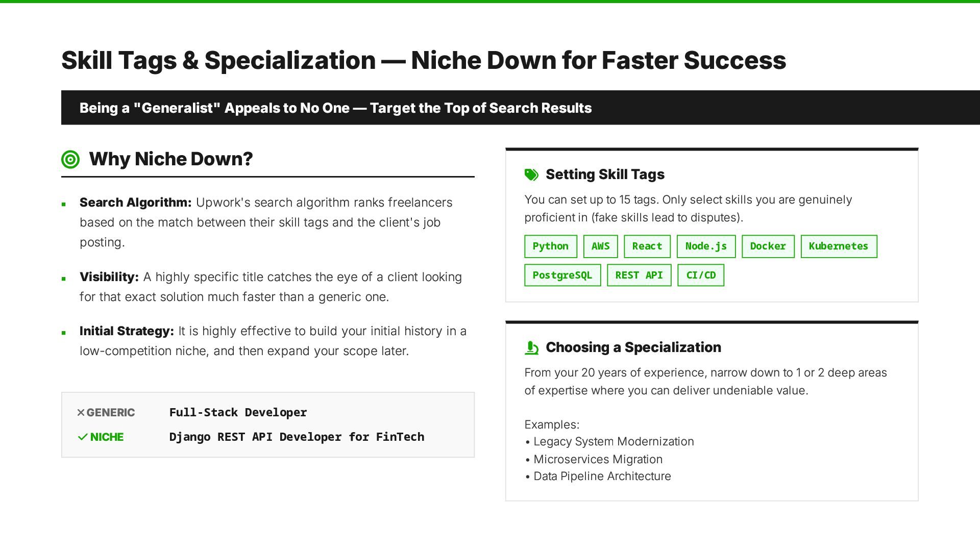Image resolution: width=980 pixels, height=551 pixels.
Task: Click the target icon beside Why Niche Down
Action: tap(70, 159)
